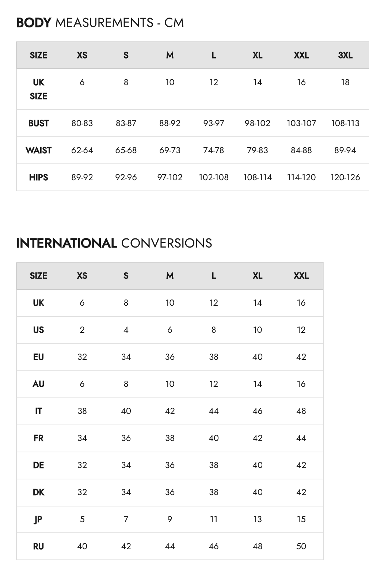Click the RU row label
The height and width of the screenshot is (588, 369).
click(x=38, y=546)
